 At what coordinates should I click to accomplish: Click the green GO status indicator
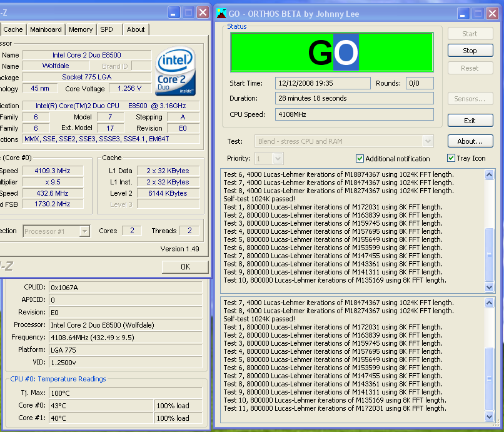pos(332,52)
